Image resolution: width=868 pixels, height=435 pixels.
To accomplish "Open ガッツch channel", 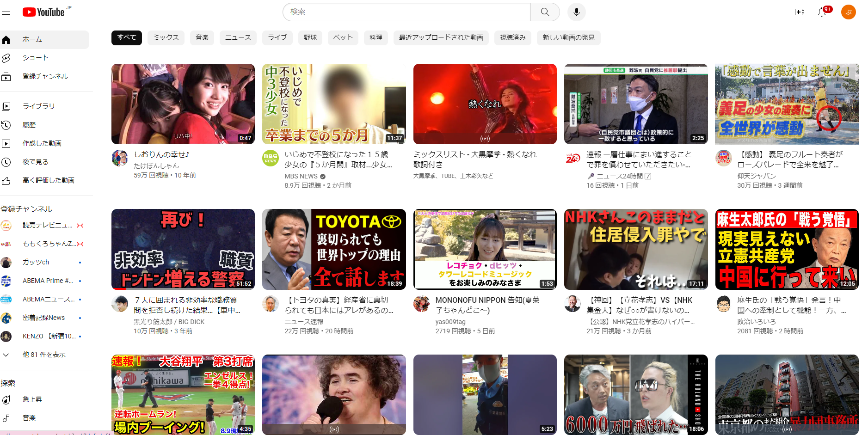I will point(44,263).
